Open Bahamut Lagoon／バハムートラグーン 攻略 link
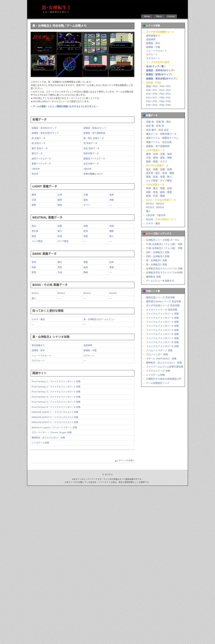 [54, 428]
